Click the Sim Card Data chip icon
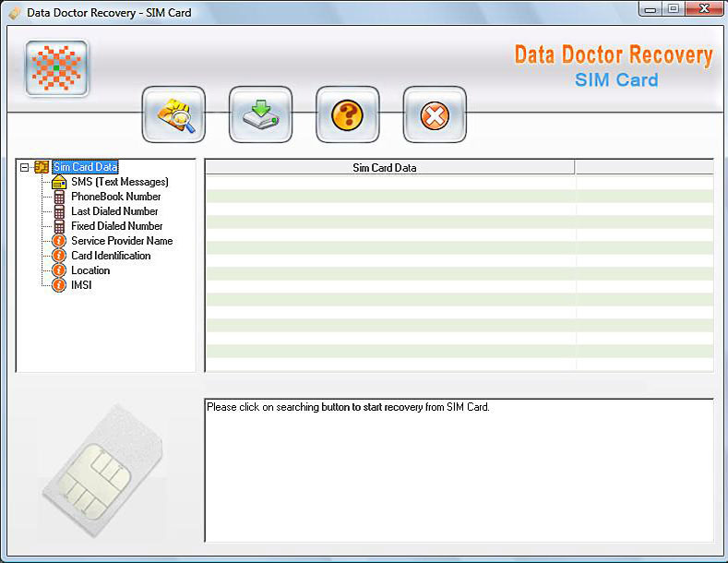This screenshot has width=728, height=563. [x=42, y=167]
